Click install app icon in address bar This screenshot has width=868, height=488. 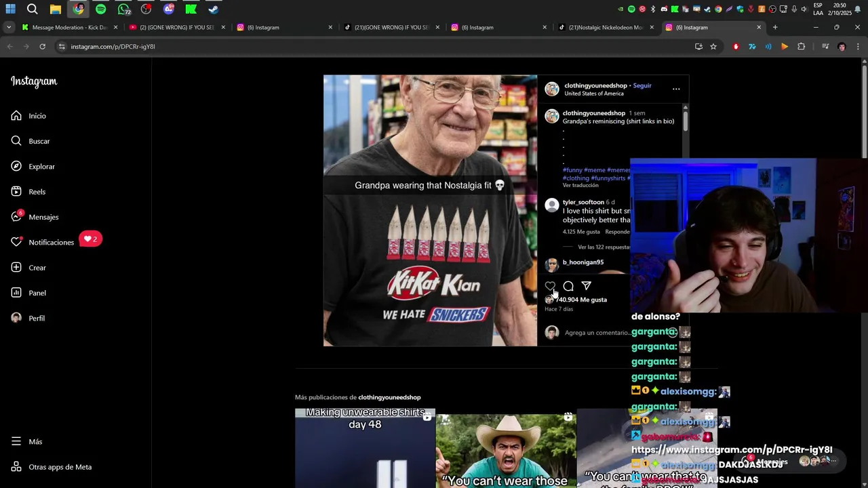click(x=698, y=47)
